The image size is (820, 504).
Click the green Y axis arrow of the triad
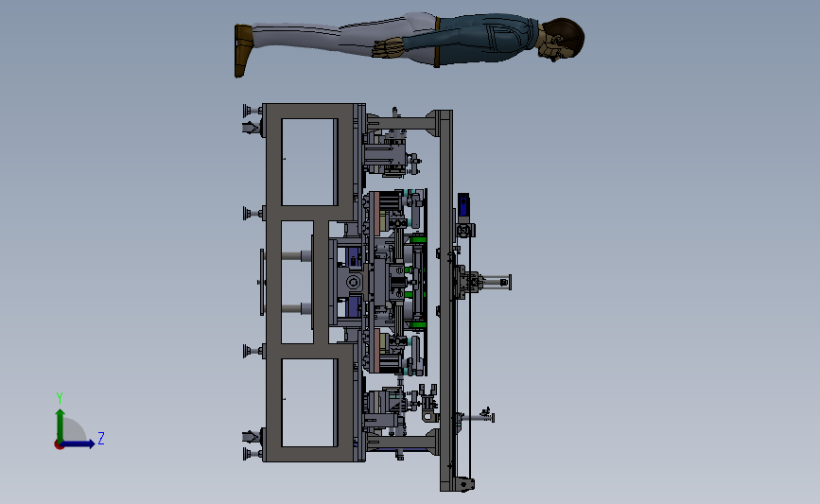point(61,425)
